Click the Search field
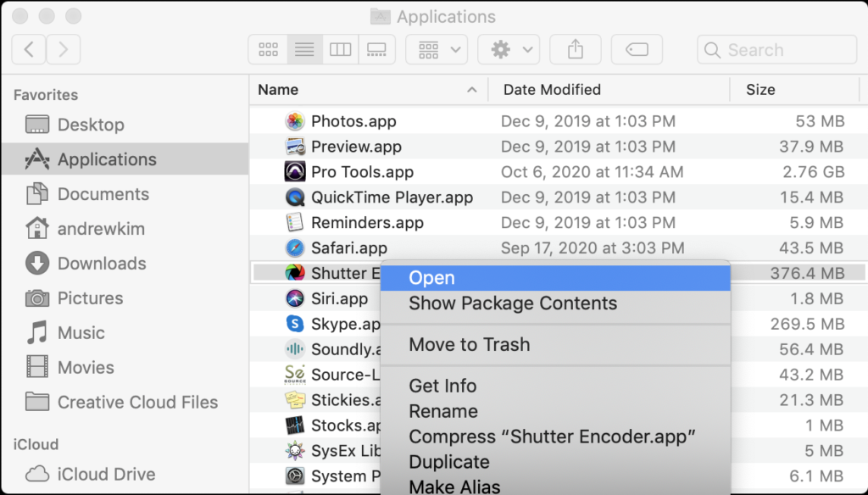 click(776, 50)
